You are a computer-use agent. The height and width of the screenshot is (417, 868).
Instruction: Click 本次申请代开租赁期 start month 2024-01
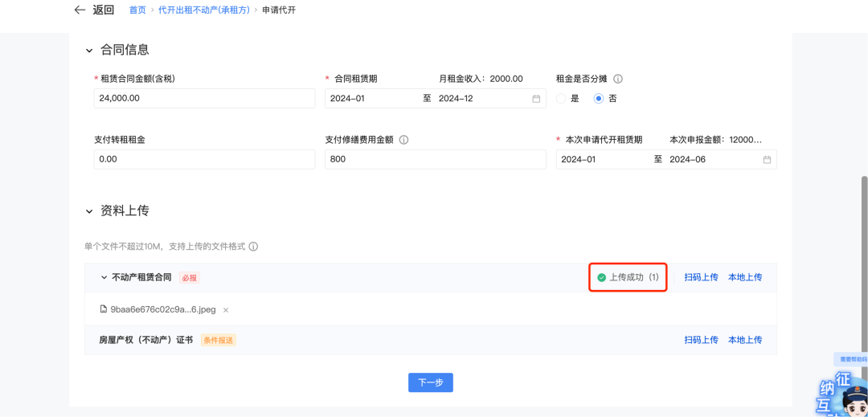pyautogui.click(x=579, y=159)
